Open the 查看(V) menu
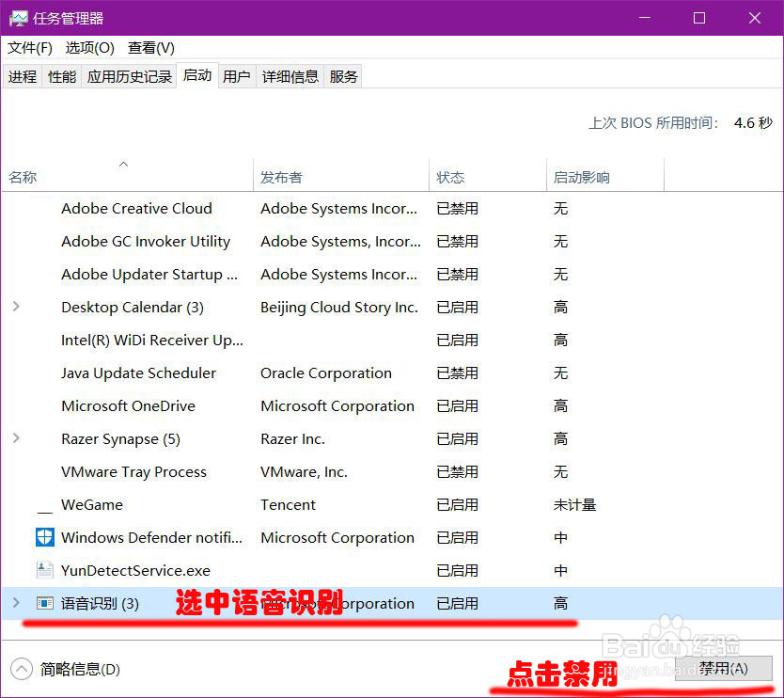Screen dimensions: 784x698 coord(149,47)
